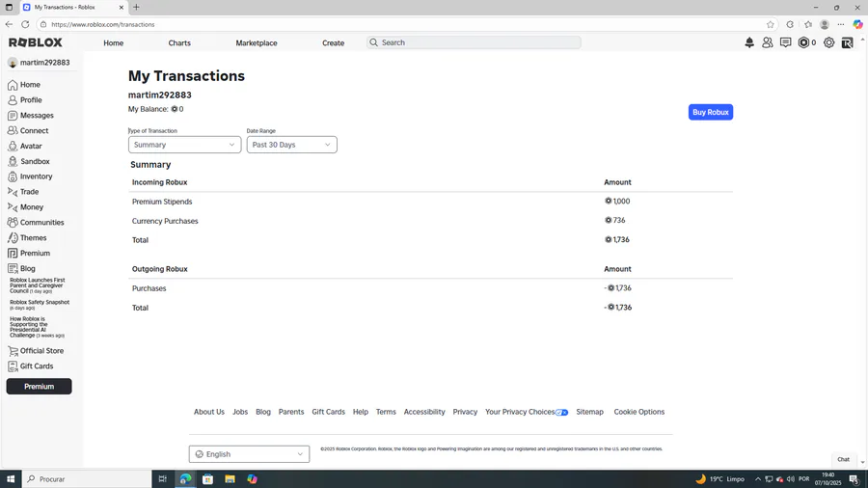Screen dimensions: 868x488
Task: Open the Parents footer link
Action: click(291, 412)
